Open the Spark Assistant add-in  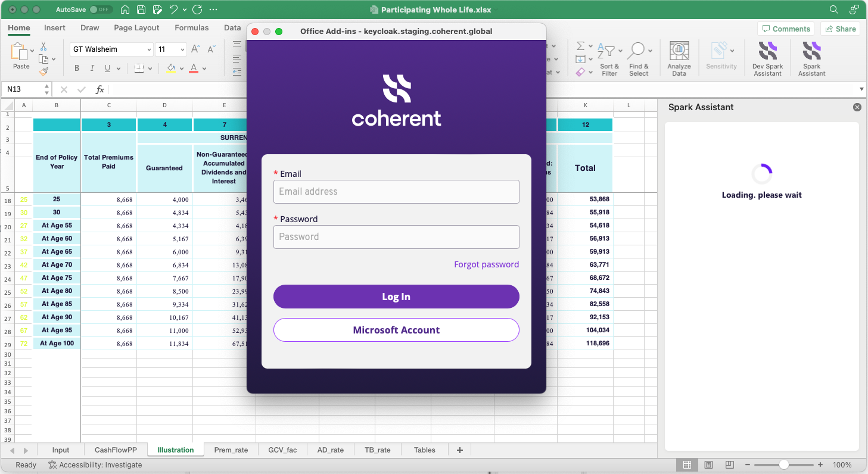coord(811,58)
